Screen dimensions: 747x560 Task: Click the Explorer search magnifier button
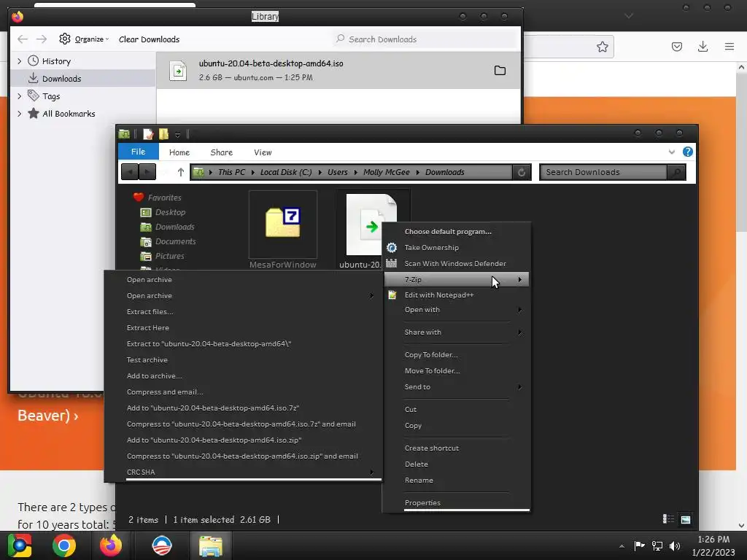676,172
